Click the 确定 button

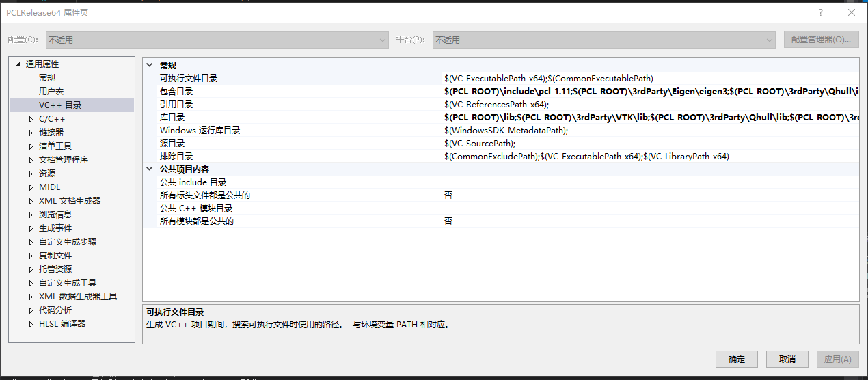[737, 359]
